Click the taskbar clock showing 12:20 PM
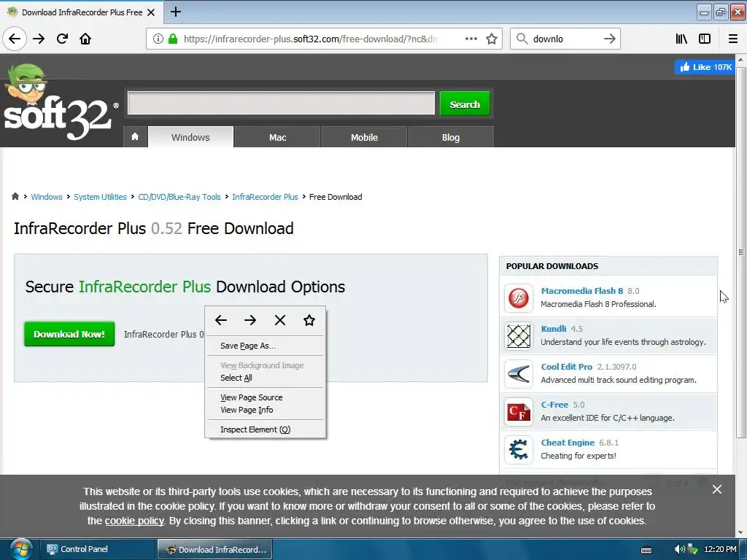 (720, 549)
